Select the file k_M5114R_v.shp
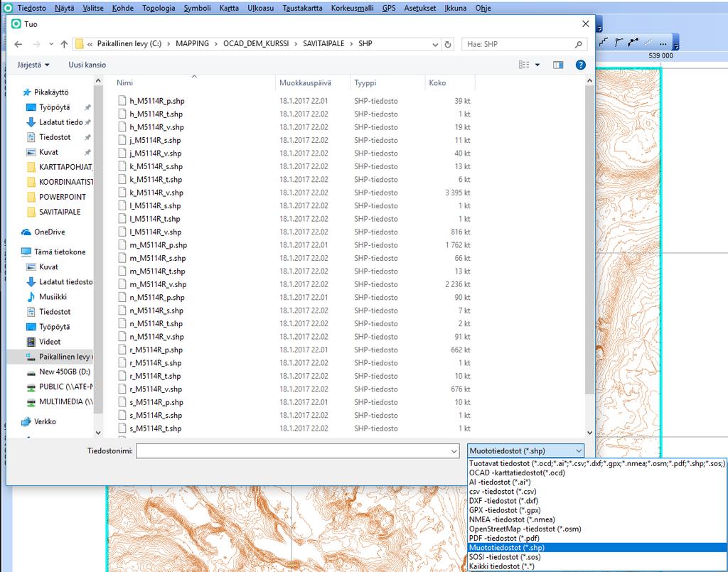This screenshot has width=728, height=572. (x=156, y=193)
